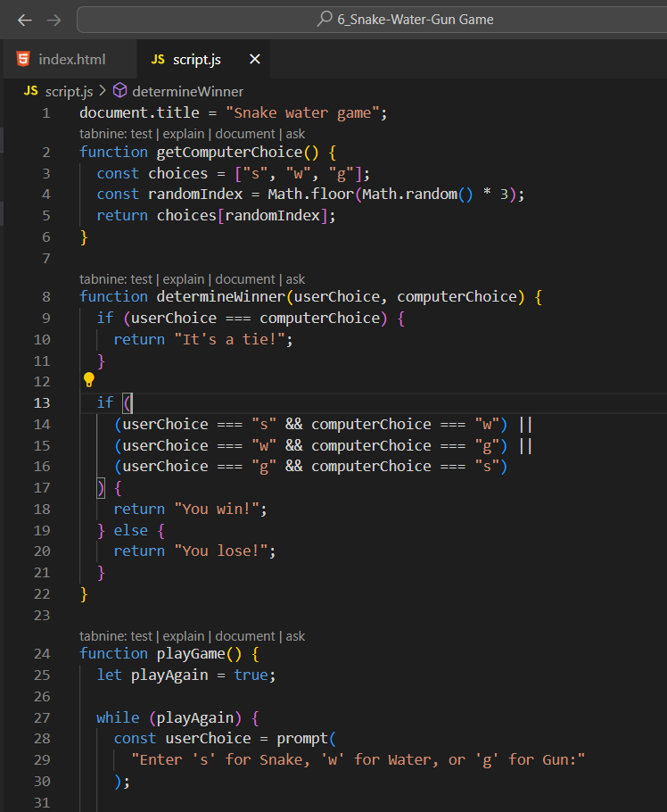Click tabnine 'explain' above playGame
Viewport: 667px width, 812px height.
183,636
